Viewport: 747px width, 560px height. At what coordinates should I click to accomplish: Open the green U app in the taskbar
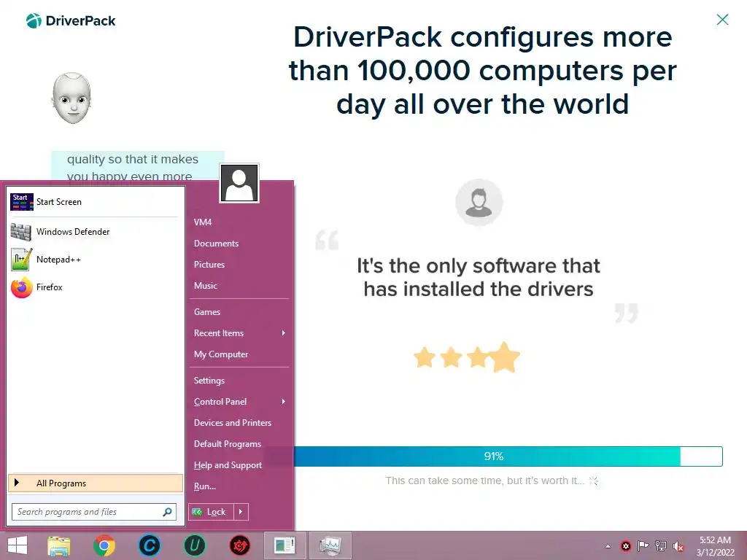[194, 545]
